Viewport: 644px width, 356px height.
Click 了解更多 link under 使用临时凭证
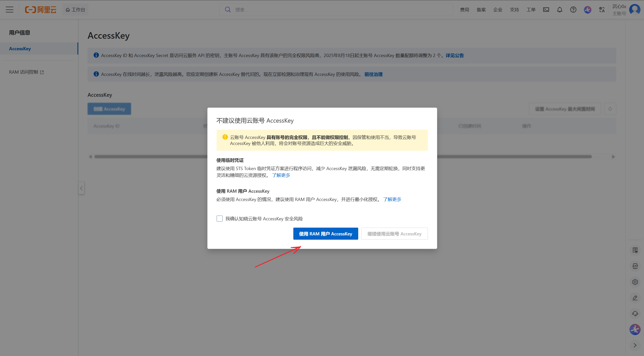[x=281, y=175]
